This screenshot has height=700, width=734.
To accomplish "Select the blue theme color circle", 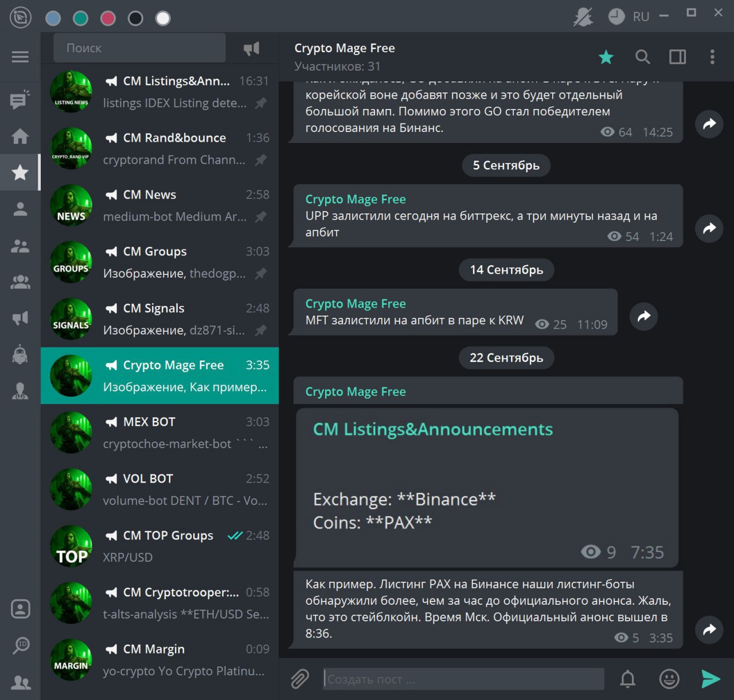I will point(53,18).
